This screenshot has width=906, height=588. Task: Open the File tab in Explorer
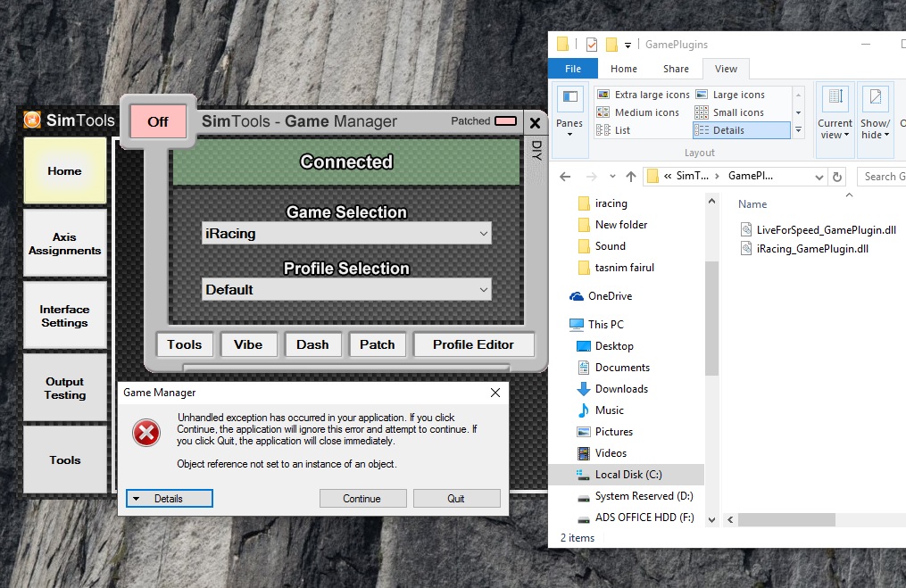tap(573, 69)
